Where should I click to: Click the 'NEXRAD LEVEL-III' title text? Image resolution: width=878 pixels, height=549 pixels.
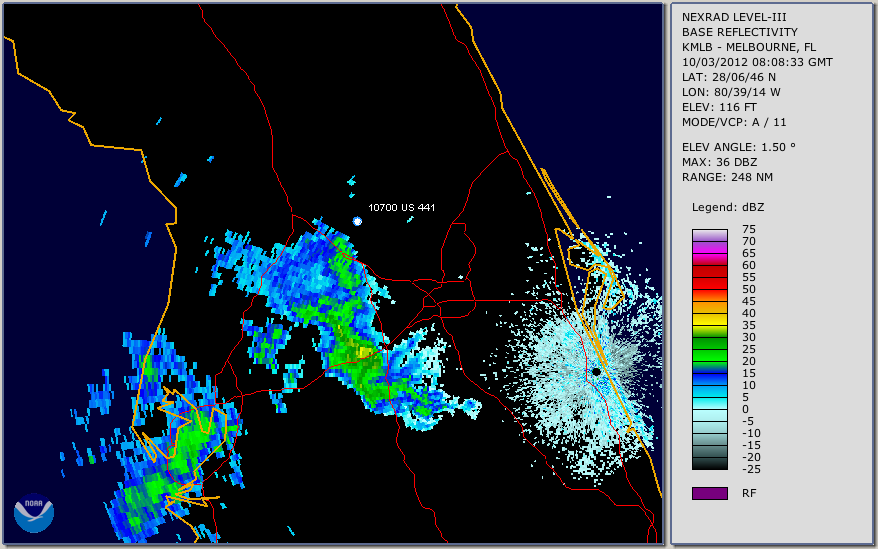(x=734, y=17)
